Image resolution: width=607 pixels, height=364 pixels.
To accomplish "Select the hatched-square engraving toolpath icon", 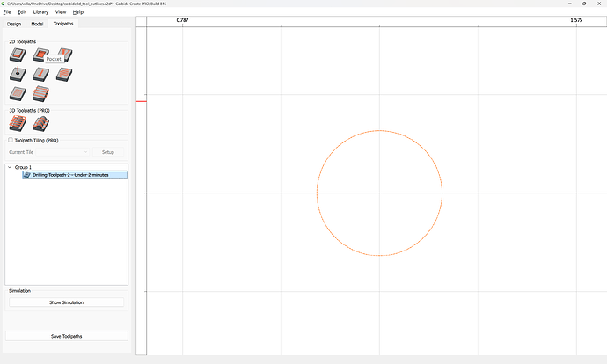I will [18, 93].
